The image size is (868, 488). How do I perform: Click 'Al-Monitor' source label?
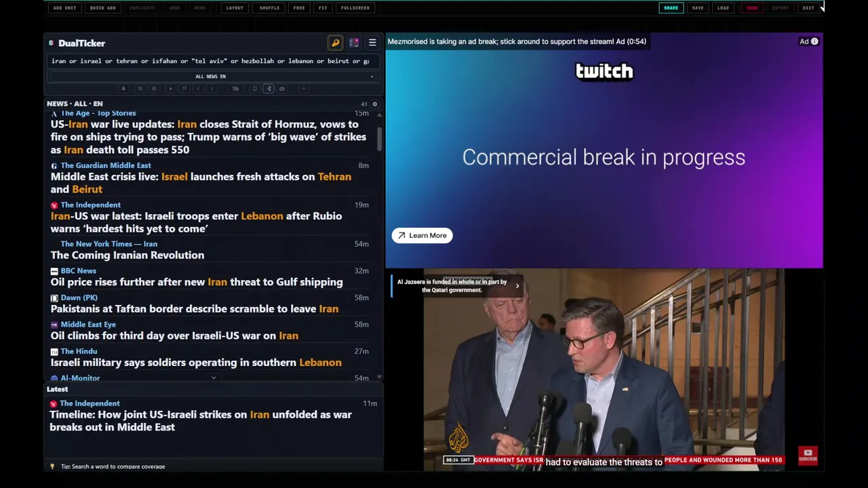[80, 378]
